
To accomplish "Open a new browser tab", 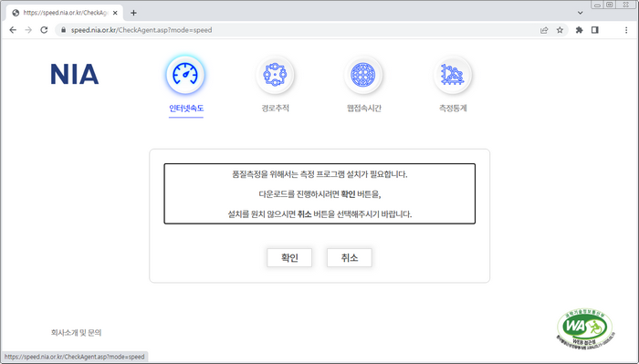I will click(133, 13).
